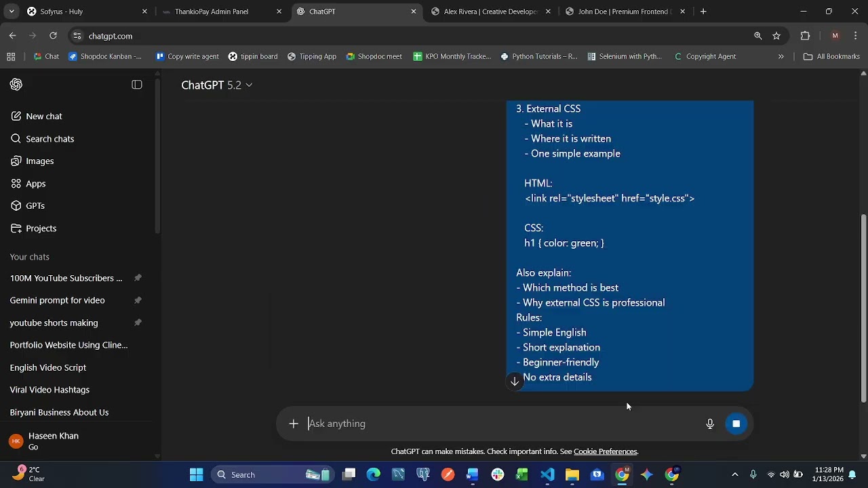The image size is (868, 488).
Task: Open the Tipping App bookmark
Action: point(312,57)
